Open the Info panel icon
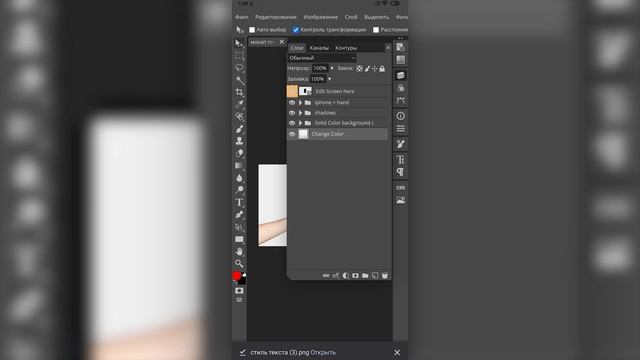The height and width of the screenshot is (360, 640). click(x=400, y=116)
